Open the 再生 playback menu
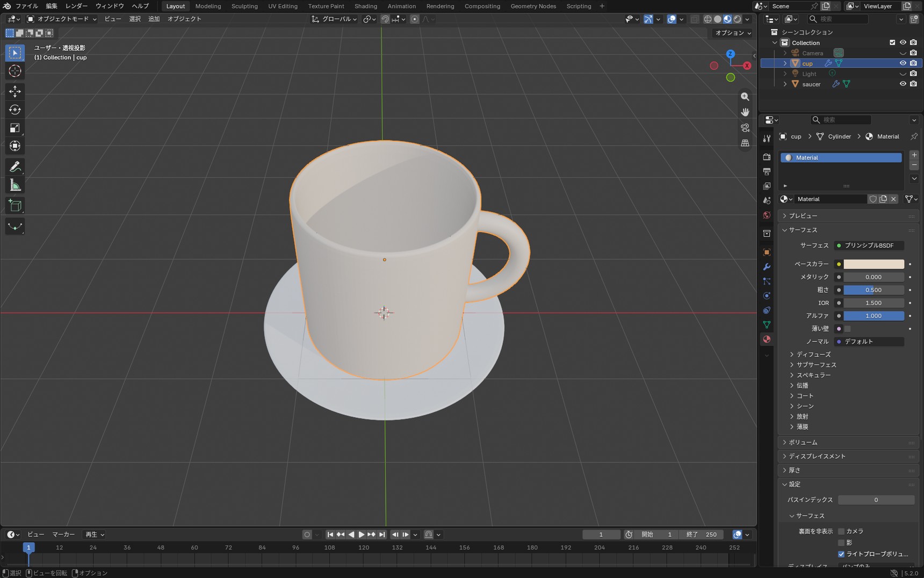Image resolution: width=924 pixels, height=578 pixels. (95, 534)
